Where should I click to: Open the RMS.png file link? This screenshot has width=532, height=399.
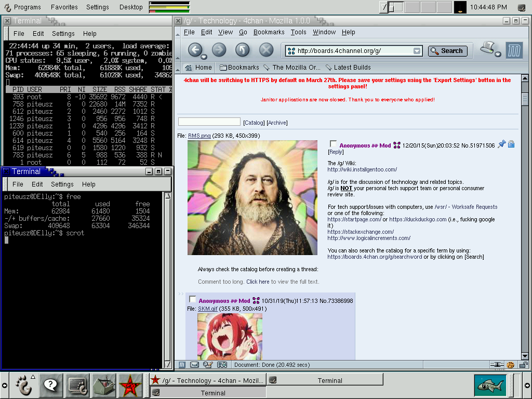pyautogui.click(x=199, y=136)
